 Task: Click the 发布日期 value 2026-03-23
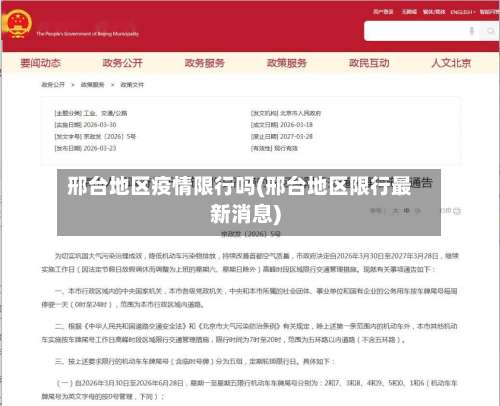pos(100,148)
